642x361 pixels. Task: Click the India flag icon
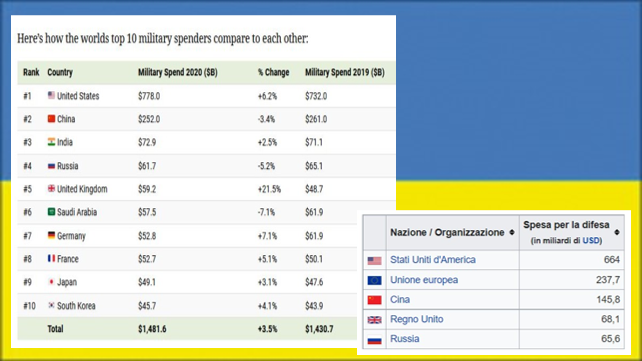pos(51,142)
